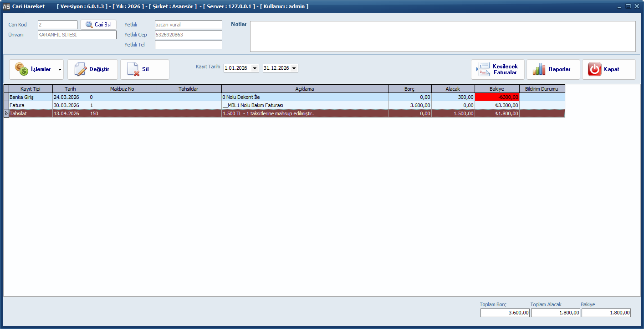Select the Banka Giriş row
This screenshot has height=329, width=644.
[x=30, y=97]
